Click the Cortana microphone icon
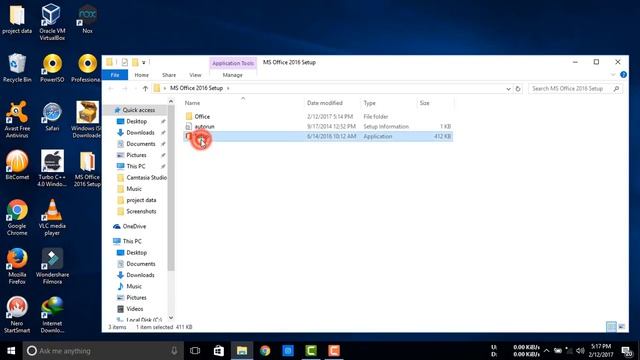Viewport: 640px width, 360px height. click(174, 351)
